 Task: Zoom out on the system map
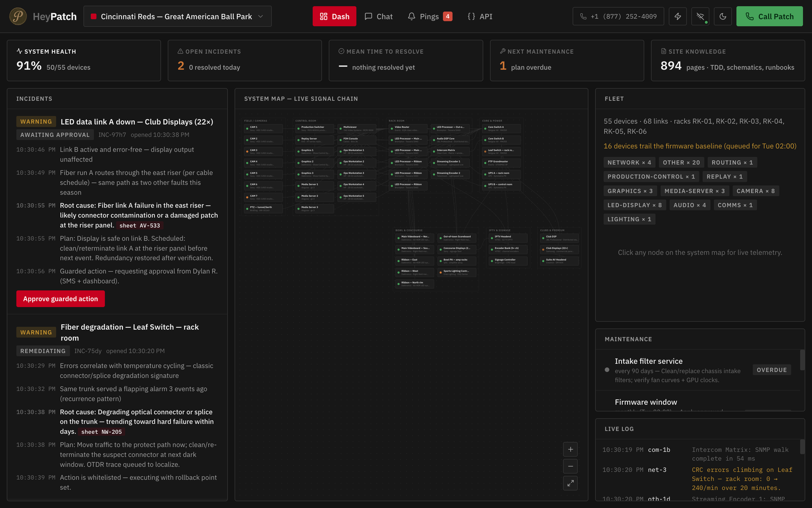point(570,466)
